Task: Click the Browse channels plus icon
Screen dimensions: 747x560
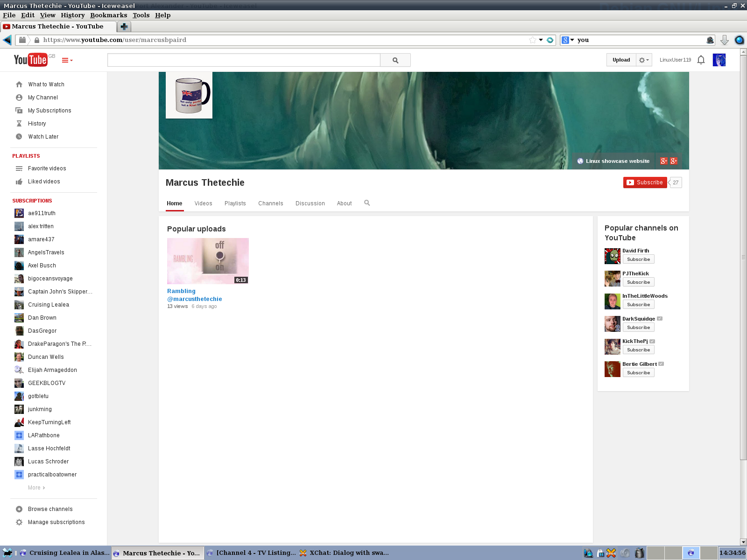Action: pyautogui.click(x=19, y=509)
